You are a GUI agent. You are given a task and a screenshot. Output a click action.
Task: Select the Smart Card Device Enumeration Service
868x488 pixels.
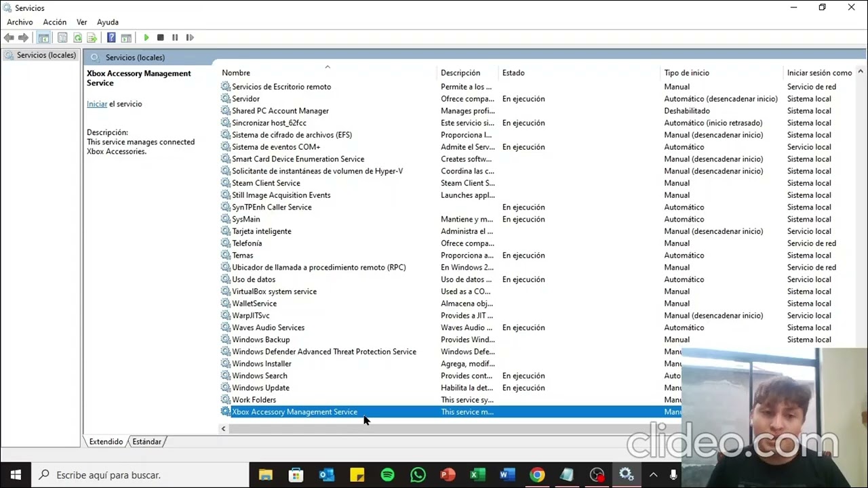pos(298,159)
